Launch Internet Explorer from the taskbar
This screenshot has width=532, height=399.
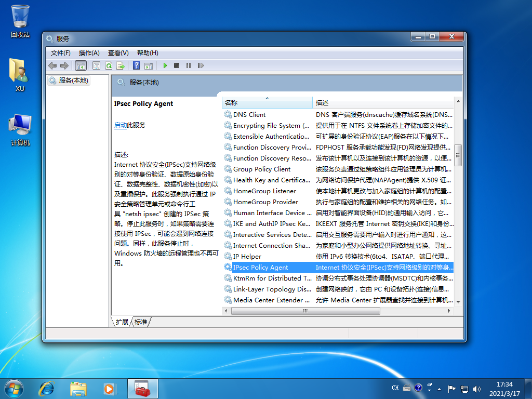(x=46, y=389)
